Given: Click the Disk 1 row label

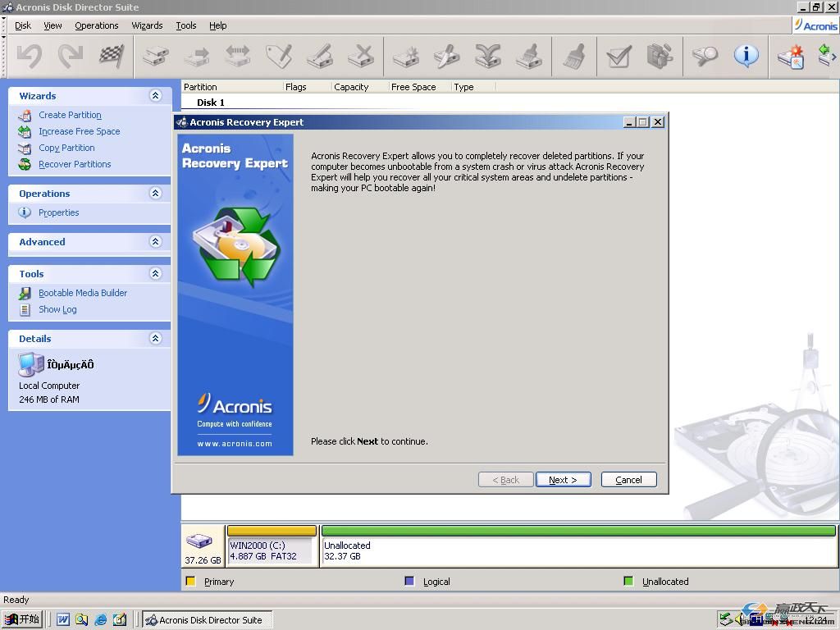Looking at the screenshot, I should click(211, 103).
